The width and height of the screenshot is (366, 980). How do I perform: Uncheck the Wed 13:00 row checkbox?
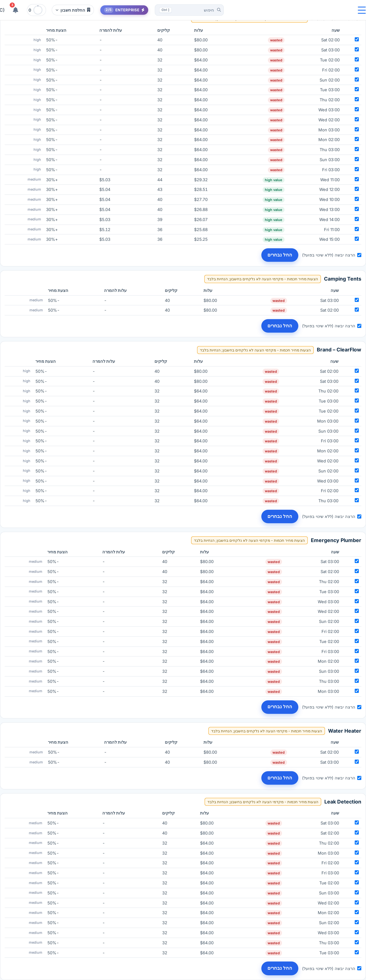[x=356, y=209]
